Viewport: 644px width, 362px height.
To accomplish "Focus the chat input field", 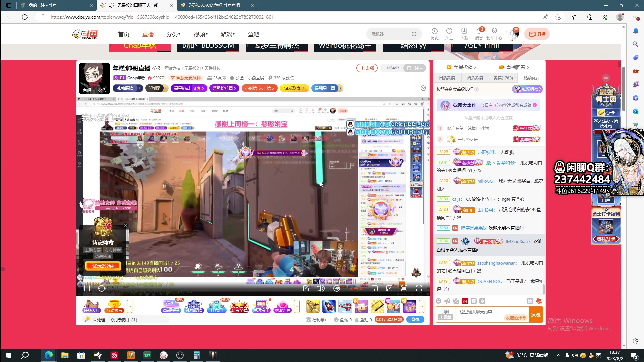I will pyautogui.click(x=491, y=315).
